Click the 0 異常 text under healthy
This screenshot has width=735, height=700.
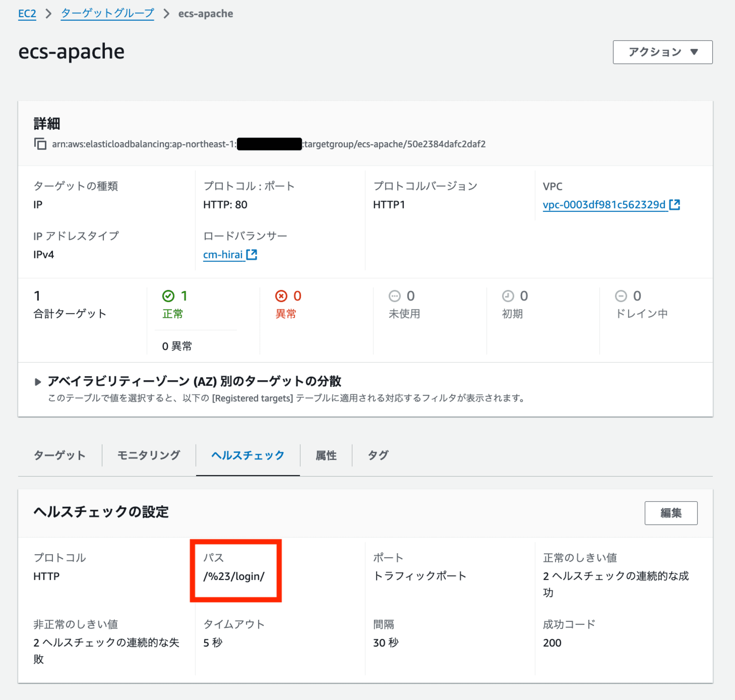point(177,346)
